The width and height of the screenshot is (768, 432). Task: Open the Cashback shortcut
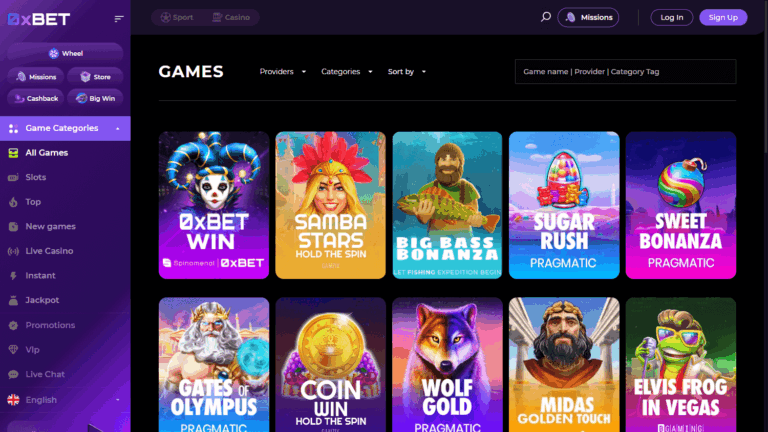pos(36,98)
